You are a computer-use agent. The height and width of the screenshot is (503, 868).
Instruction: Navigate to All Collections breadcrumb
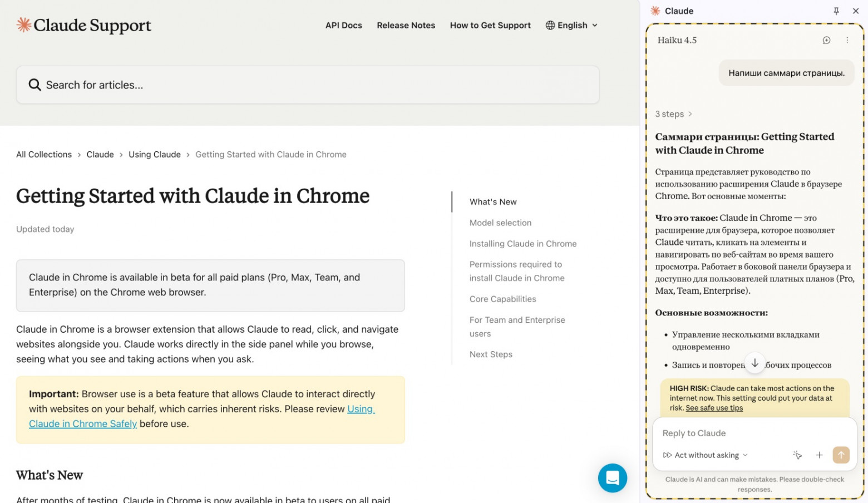pyautogui.click(x=43, y=154)
